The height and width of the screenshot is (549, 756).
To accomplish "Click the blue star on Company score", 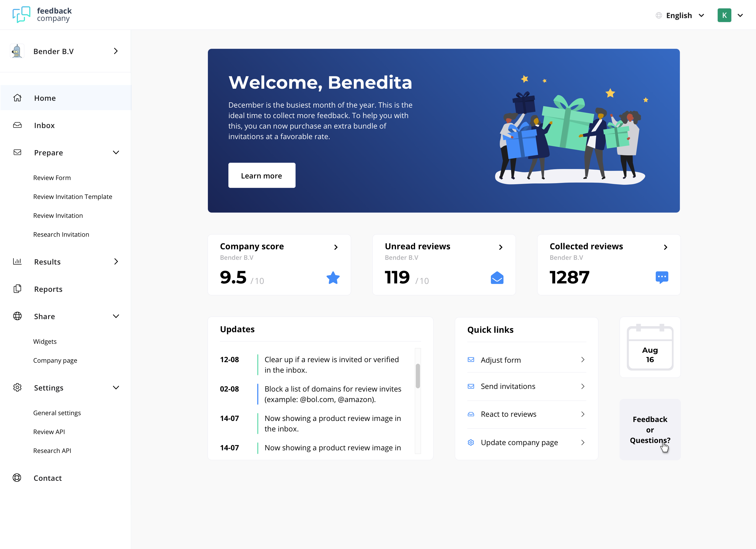I will [333, 277].
